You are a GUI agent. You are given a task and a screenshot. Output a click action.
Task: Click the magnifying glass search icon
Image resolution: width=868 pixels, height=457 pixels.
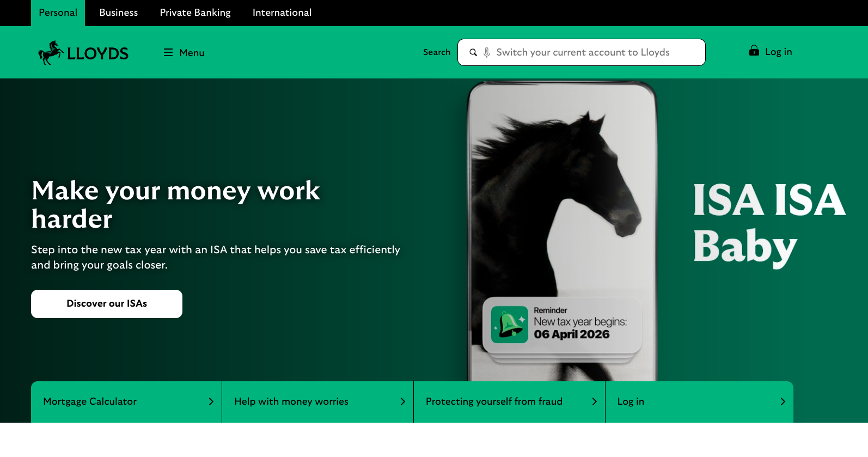pyautogui.click(x=473, y=52)
